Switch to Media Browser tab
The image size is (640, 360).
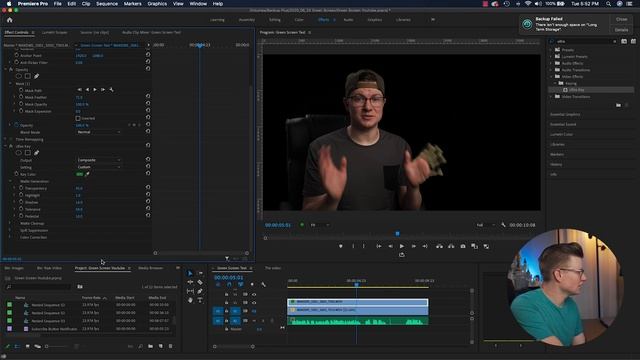(x=151, y=268)
